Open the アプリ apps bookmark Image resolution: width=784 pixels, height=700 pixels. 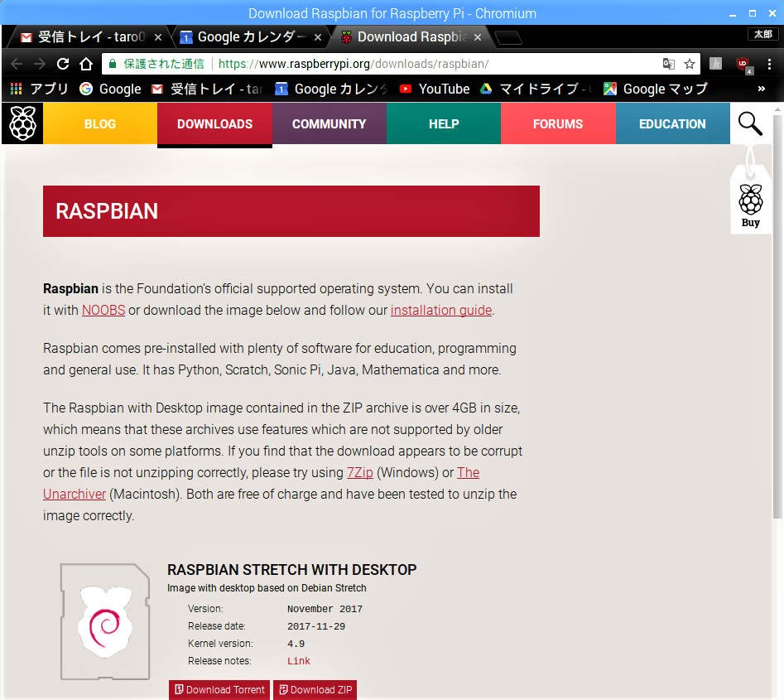tap(39, 89)
